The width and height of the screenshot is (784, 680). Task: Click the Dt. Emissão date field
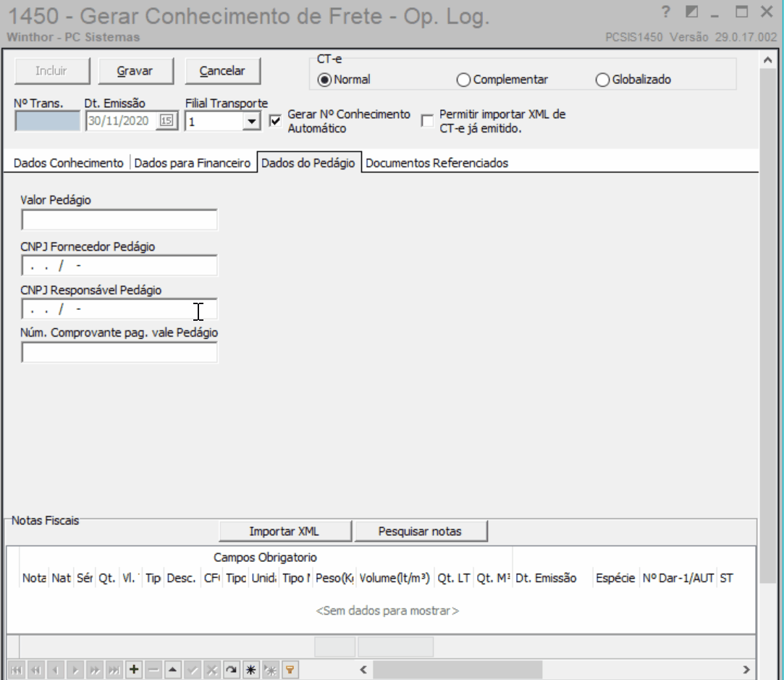(120, 121)
